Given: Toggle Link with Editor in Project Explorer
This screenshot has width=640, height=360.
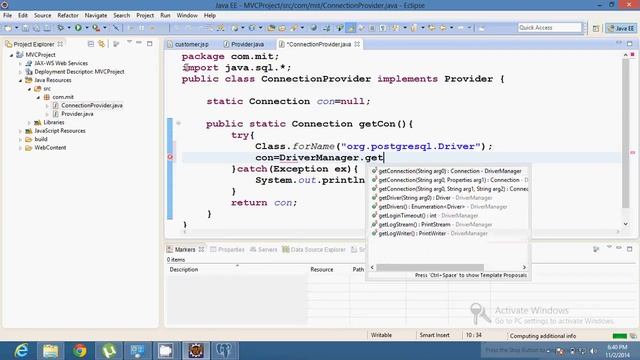Looking at the screenshot, I should (x=101, y=44).
